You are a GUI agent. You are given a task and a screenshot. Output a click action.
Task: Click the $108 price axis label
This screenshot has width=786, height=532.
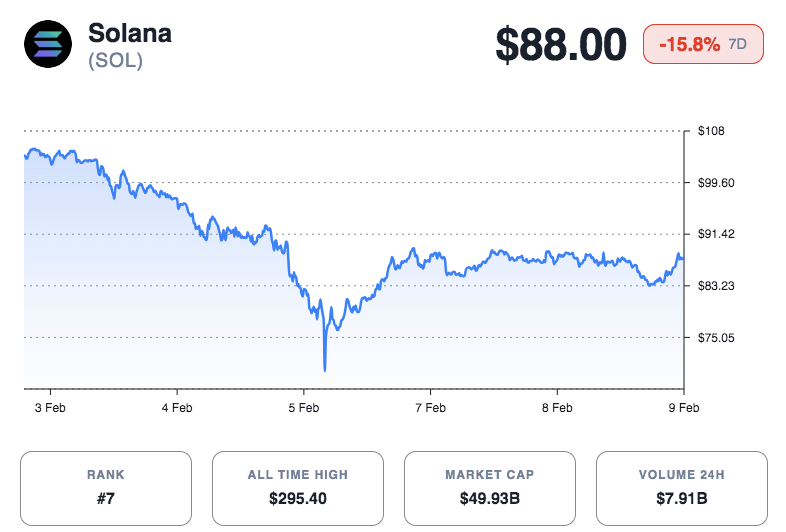click(x=711, y=131)
